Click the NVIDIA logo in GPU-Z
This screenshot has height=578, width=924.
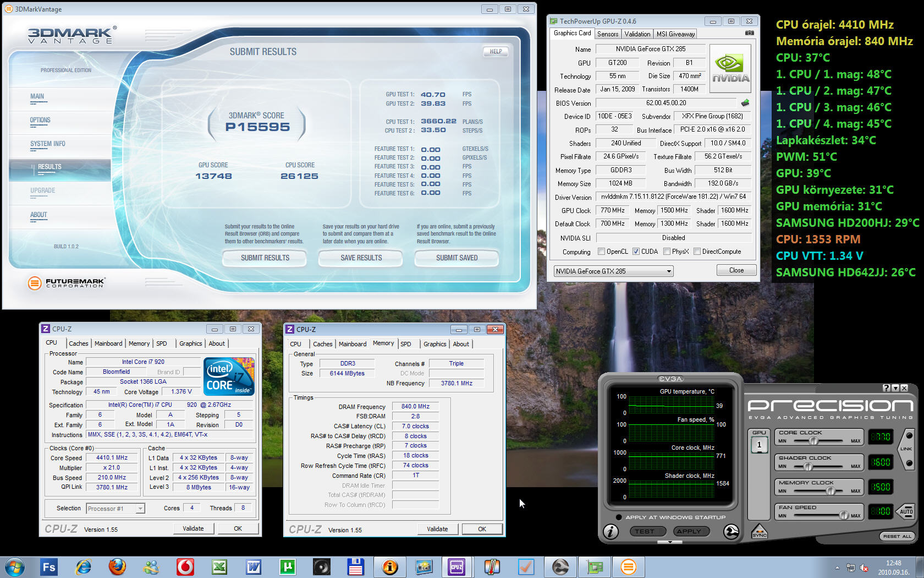point(730,69)
